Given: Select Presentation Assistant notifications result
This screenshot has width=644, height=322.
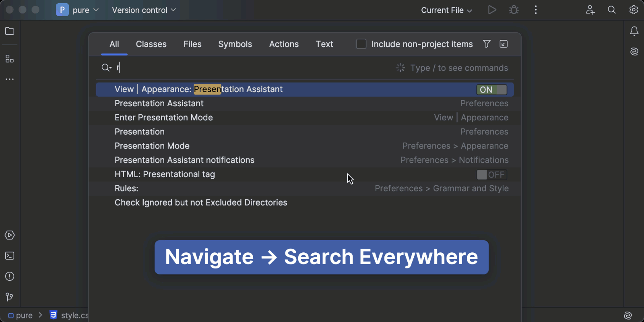Looking at the screenshot, I should (x=305, y=160).
